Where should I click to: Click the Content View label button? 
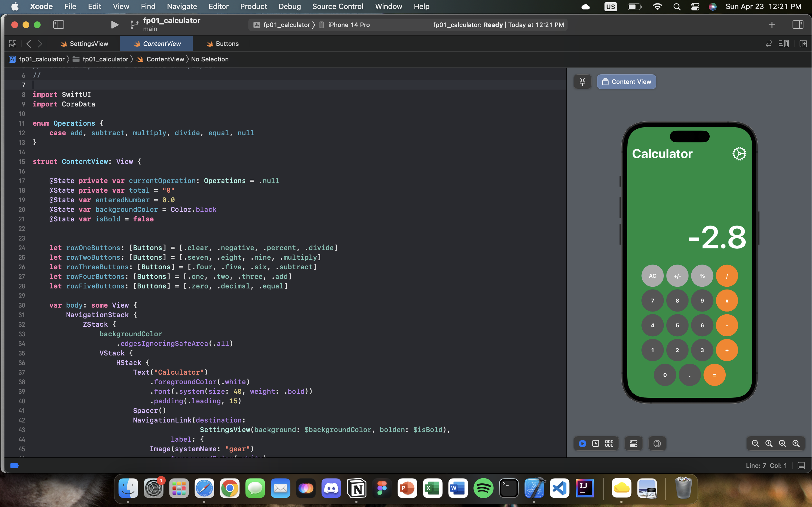point(626,81)
